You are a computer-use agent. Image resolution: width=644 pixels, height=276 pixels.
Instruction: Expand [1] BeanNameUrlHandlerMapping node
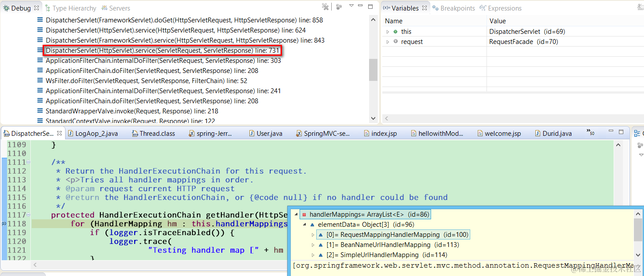point(313,245)
